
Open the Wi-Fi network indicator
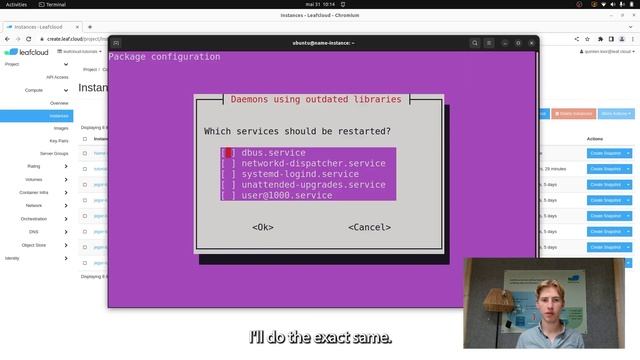(x=604, y=4)
